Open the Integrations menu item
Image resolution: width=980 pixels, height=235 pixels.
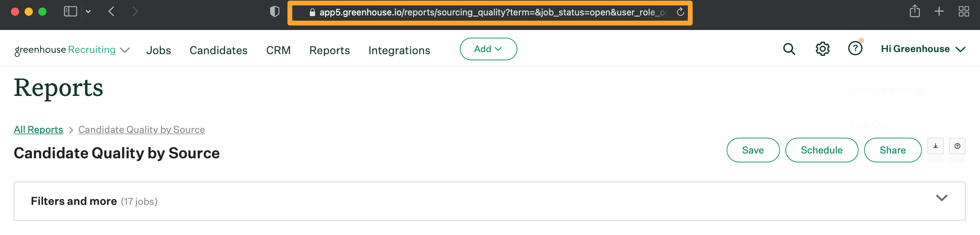399,50
